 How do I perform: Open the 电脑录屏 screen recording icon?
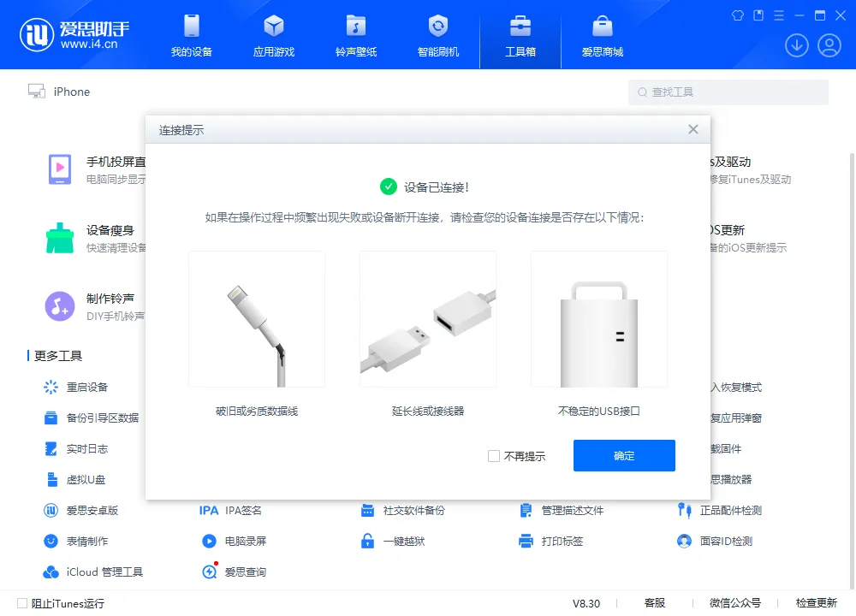(209, 542)
